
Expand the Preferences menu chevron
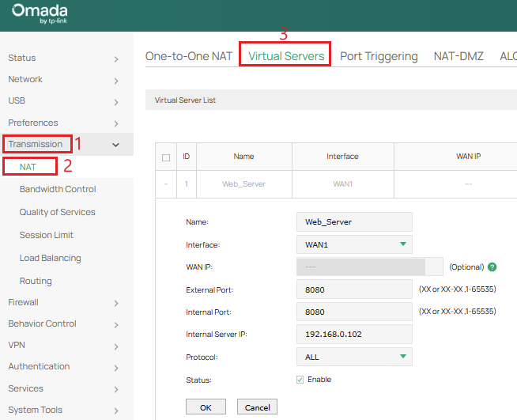(x=116, y=123)
